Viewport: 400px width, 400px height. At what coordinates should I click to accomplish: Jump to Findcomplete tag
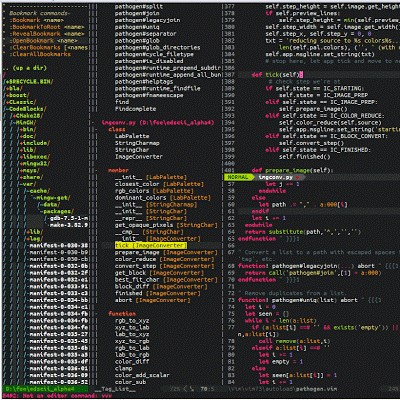(x=135, y=109)
